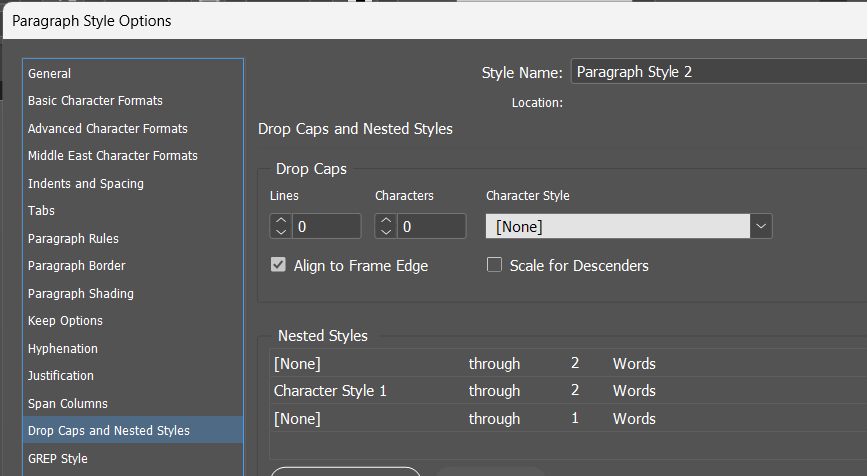Open the Paragraph Shading section
Screen dimensions: 867x476
tap(81, 294)
